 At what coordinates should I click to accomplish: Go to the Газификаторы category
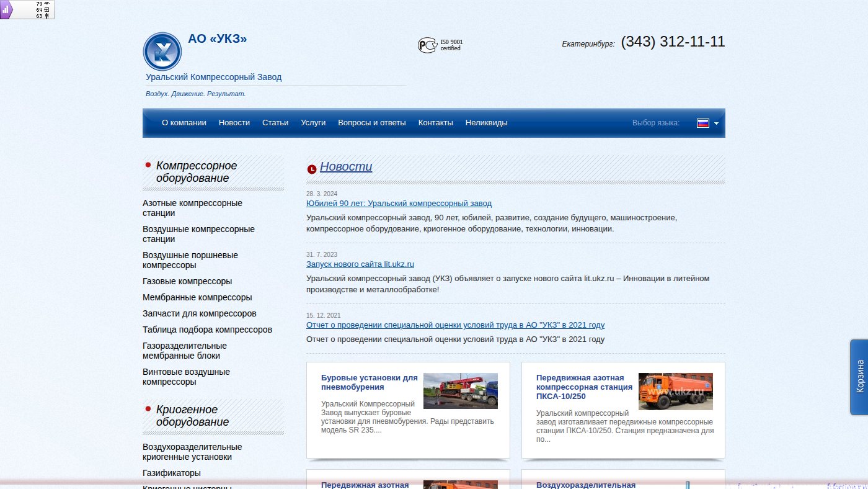[x=172, y=473]
